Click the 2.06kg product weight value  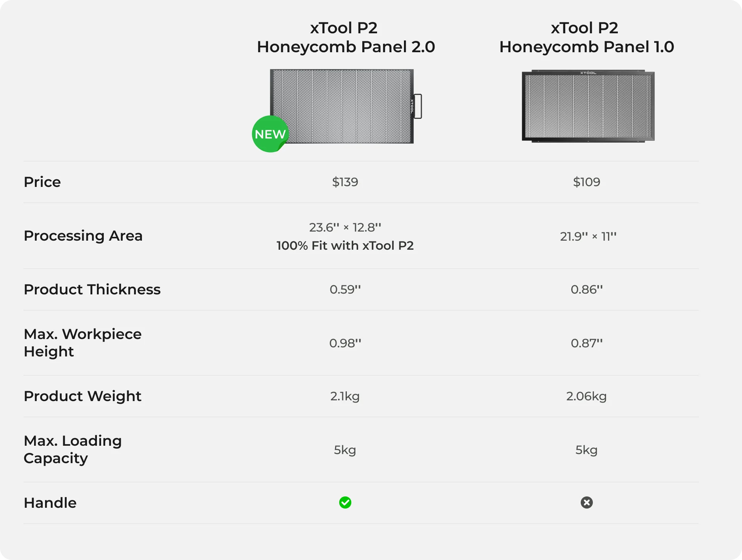coord(586,396)
